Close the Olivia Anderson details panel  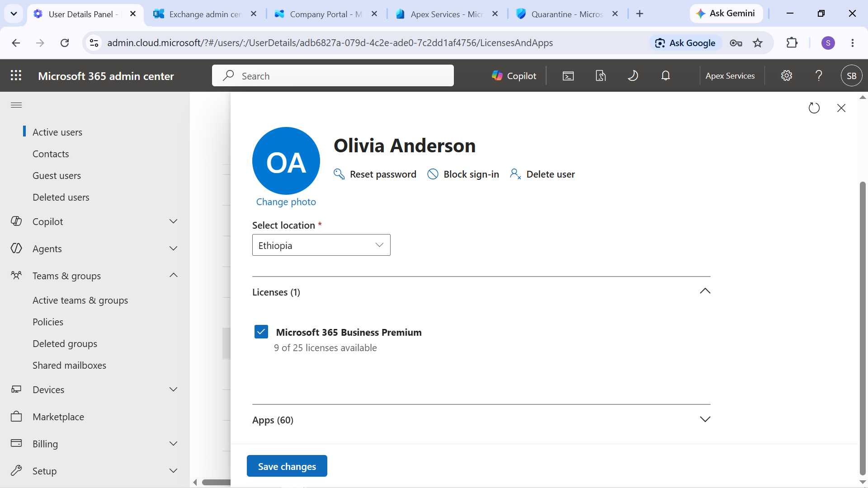point(841,108)
